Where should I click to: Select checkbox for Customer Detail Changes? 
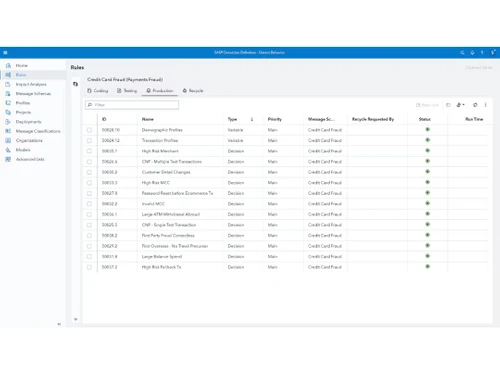tap(89, 172)
